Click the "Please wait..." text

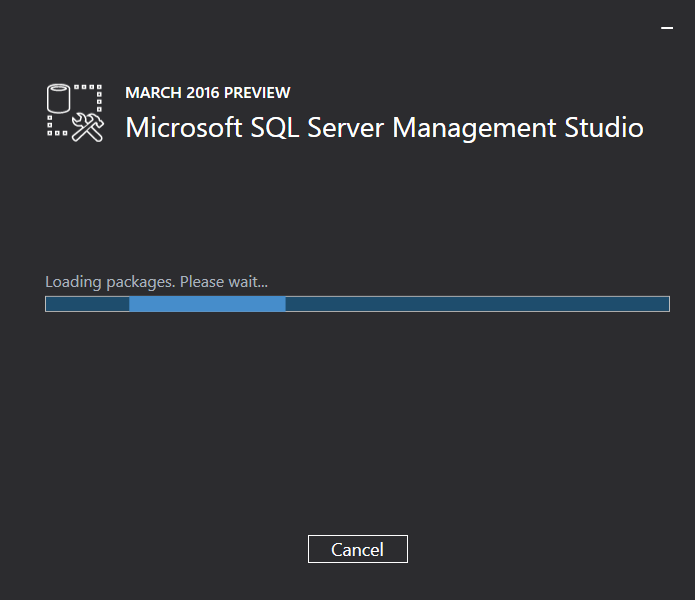224,282
